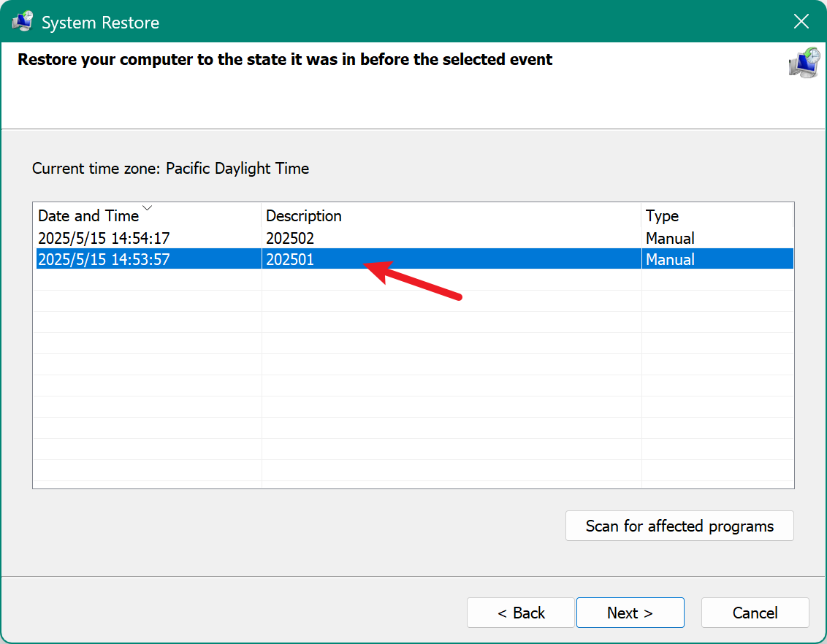Go back with the Back button
This screenshot has height=644, width=827.
[521, 613]
